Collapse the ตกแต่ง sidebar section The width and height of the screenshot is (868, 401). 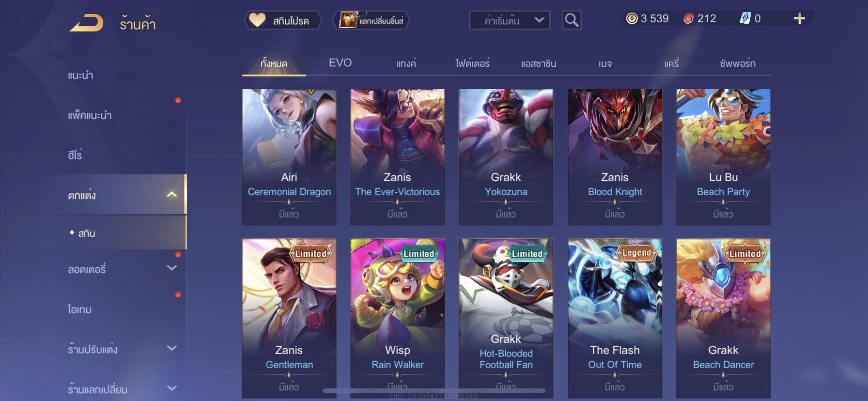(x=171, y=195)
